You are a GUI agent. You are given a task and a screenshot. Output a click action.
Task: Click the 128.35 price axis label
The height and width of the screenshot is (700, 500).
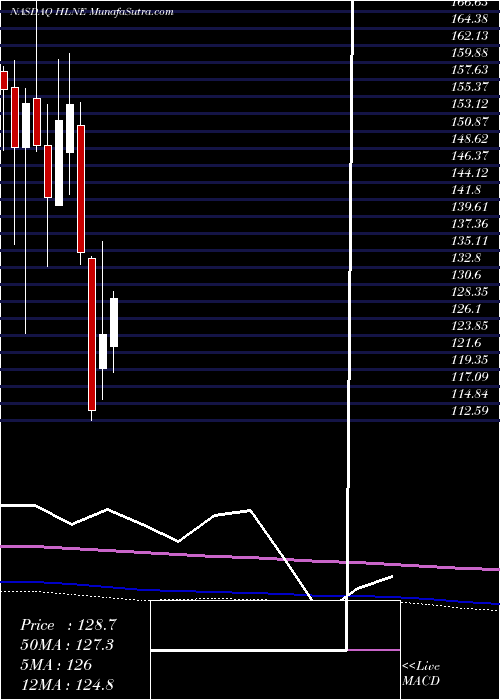[470, 292]
